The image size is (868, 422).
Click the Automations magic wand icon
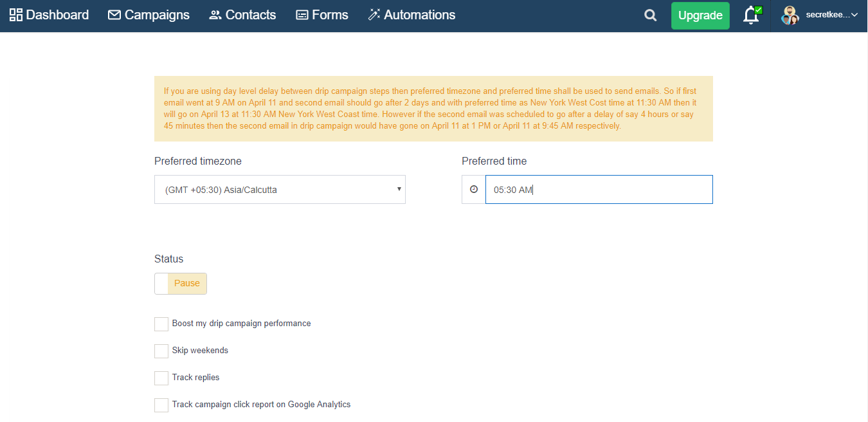point(374,15)
